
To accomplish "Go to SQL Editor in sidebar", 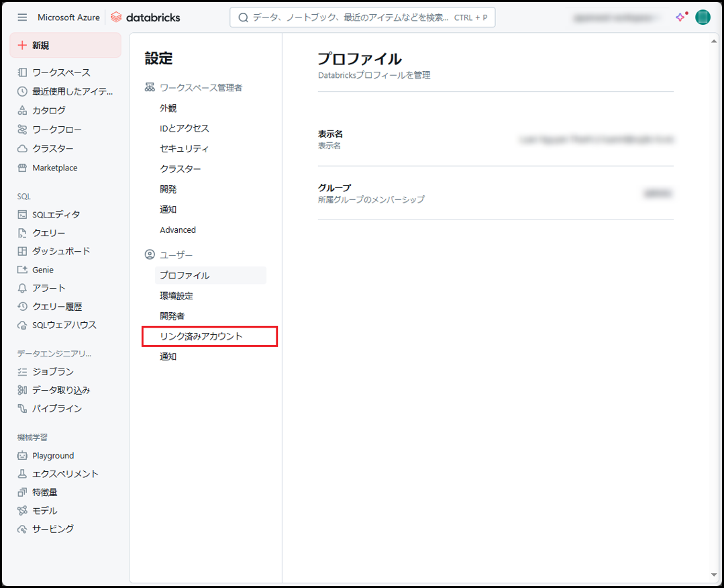I will tap(56, 215).
